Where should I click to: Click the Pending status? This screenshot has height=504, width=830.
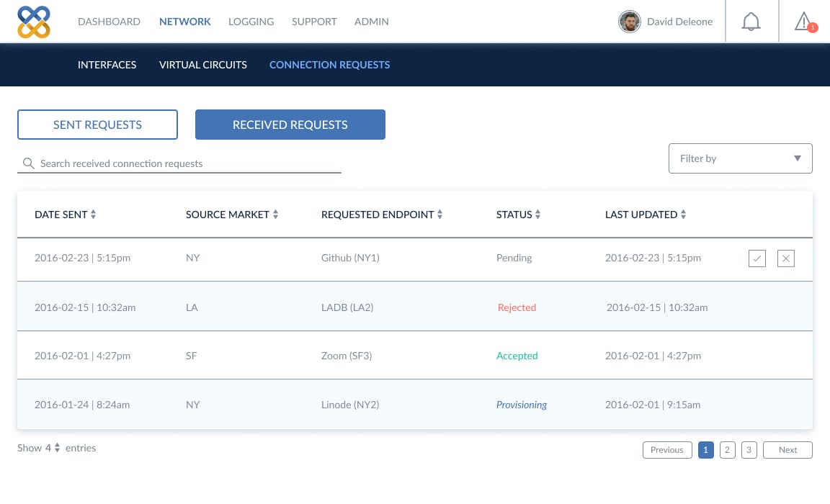pyautogui.click(x=514, y=258)
